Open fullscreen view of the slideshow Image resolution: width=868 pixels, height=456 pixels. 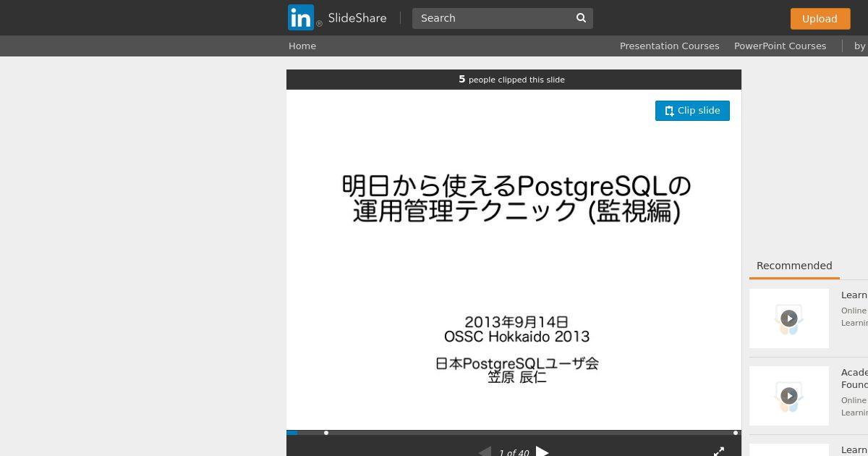click(x=719, y=452)
